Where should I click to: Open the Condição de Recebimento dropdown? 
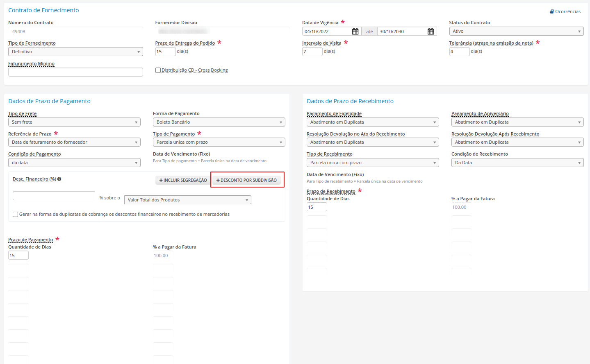517,163
